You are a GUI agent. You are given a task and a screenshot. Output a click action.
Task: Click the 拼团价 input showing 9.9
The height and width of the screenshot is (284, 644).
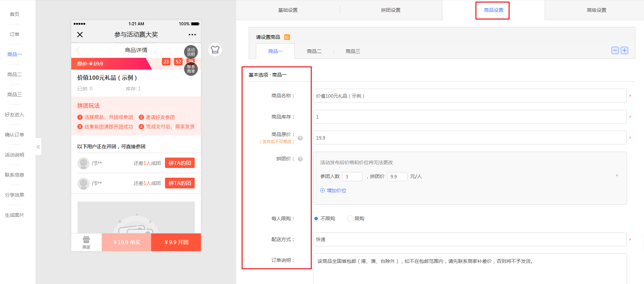(x=397, y=177)
